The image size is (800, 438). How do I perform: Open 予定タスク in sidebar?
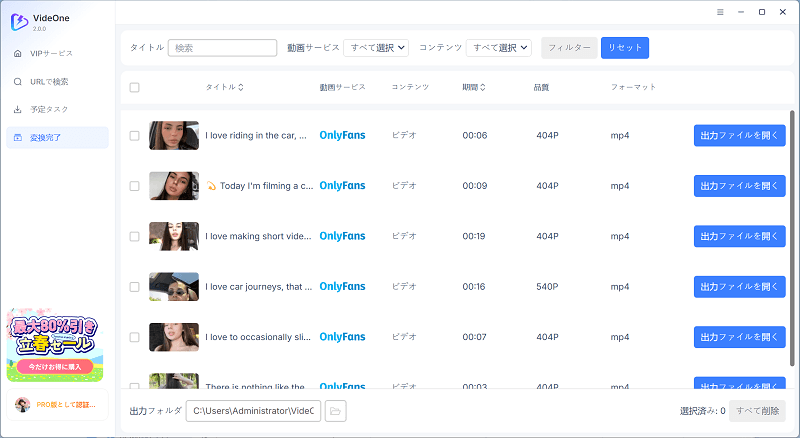pyautogui.click(x=57, y=109)
